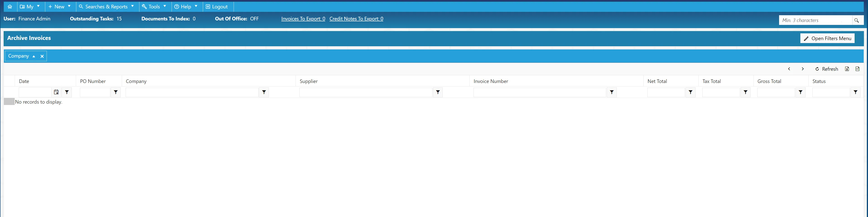The height and width of the screenshot is (217, 868).
Task: Click the PO Number filter input
Action: click(x=95, y=92)
